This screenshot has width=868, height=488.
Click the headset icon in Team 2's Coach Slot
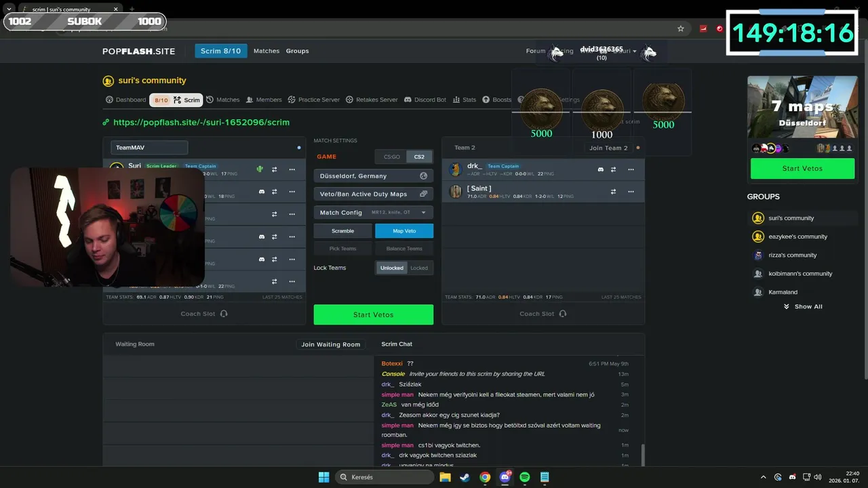point(563,314)
